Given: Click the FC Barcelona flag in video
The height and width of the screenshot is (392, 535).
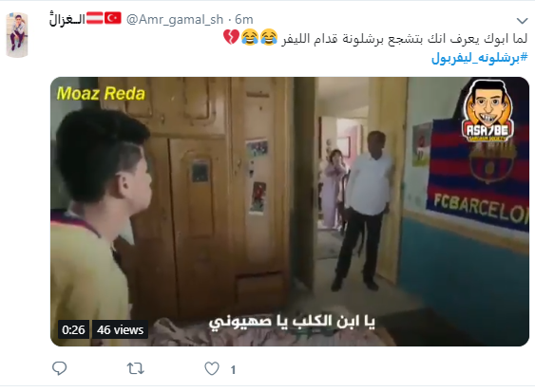Looking at the screenshot, I should pyautogui.click(x=478, y=177).
